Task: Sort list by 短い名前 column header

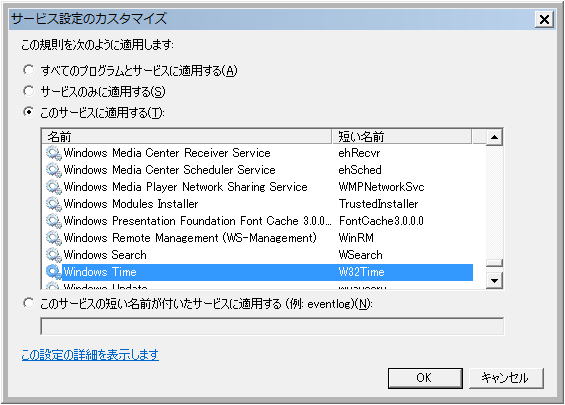Action: pos(401,137)
